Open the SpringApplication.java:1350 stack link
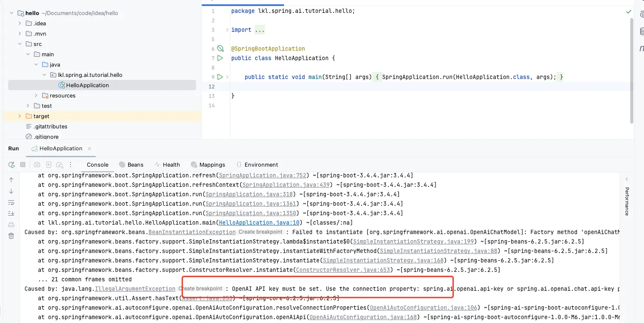Image resolution: width=644 pixels, height=323 pixels. (x=251, y=213)
